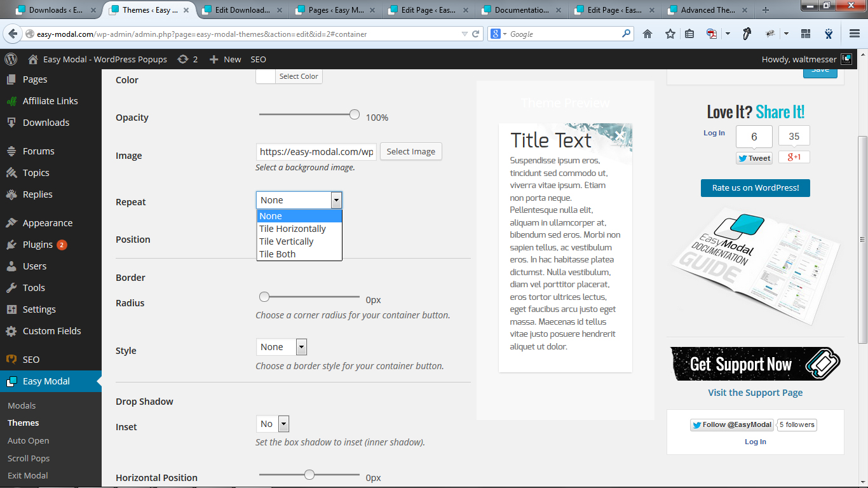This screenshot has width=868, height=488.
Task: Click the PDF converter toolbar icon
Action: coord(712,34)
